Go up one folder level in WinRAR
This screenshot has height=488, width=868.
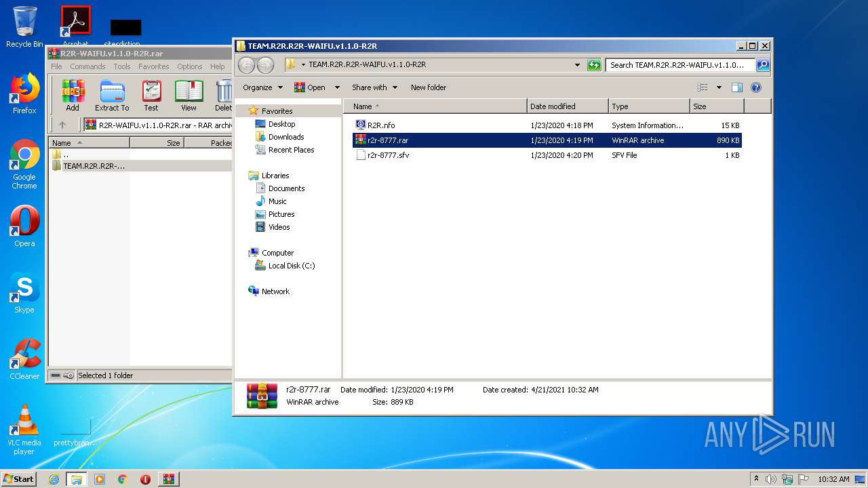(62, 125)
